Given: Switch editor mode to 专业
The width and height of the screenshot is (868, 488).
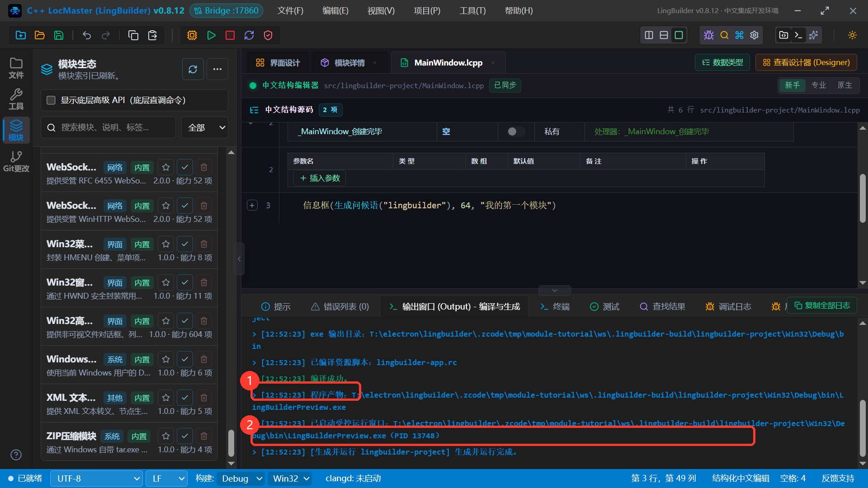Looking at the screenshot, I should tap(819, 85).
